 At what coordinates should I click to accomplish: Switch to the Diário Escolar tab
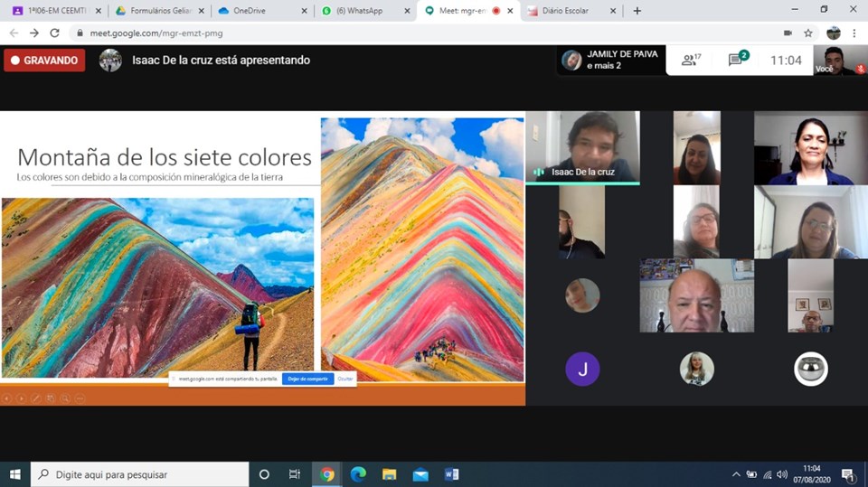click(x=567, y=11)
